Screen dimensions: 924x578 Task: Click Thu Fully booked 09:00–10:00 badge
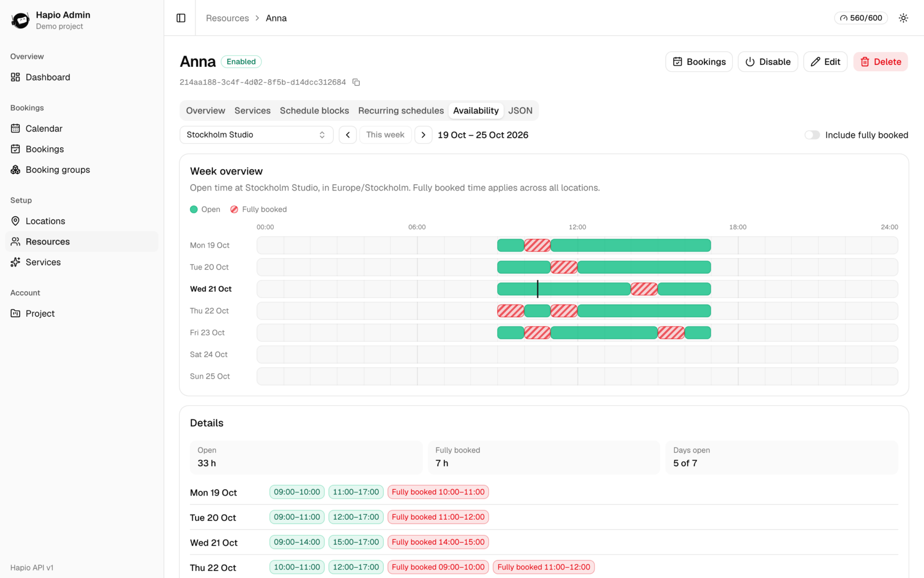[438, 567]
